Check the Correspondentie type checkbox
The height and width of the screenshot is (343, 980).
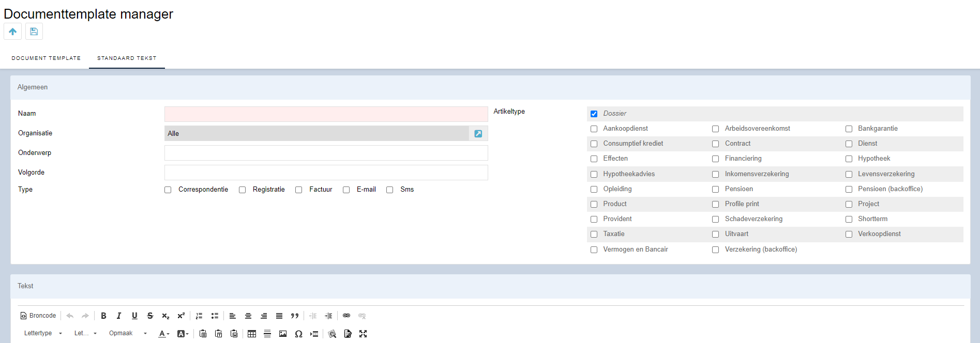[168, 190]
